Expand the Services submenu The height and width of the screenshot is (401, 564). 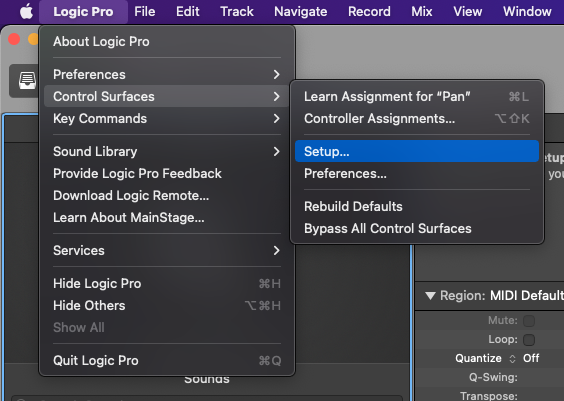point(167,250)
